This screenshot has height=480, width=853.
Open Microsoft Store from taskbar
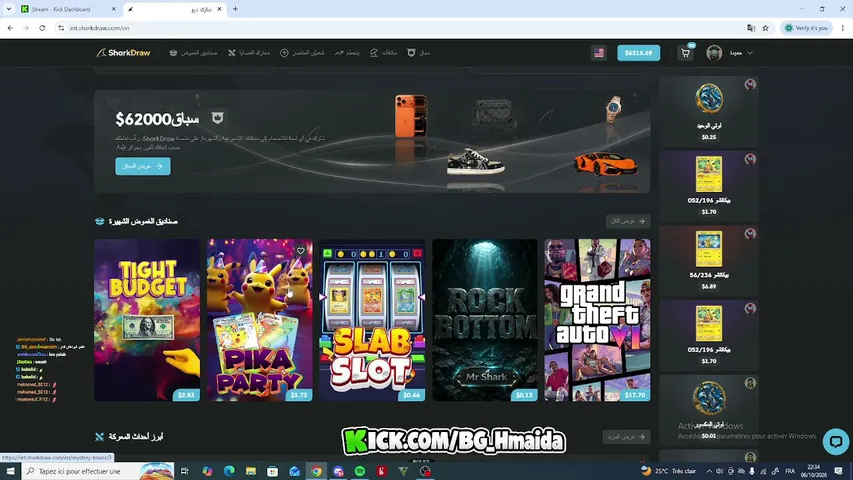273,471
